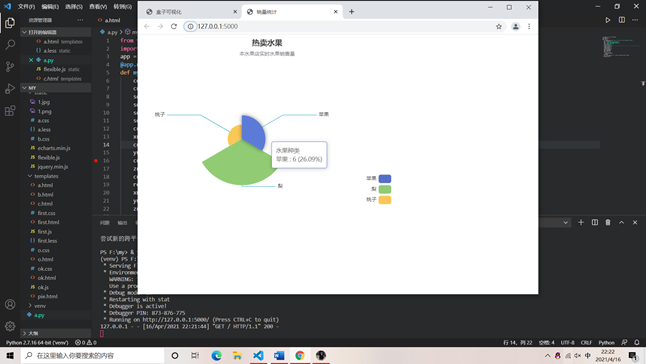Screen dimensions: 646x364
Task: Click the Run Python File play icon
Action: point(608,20)
